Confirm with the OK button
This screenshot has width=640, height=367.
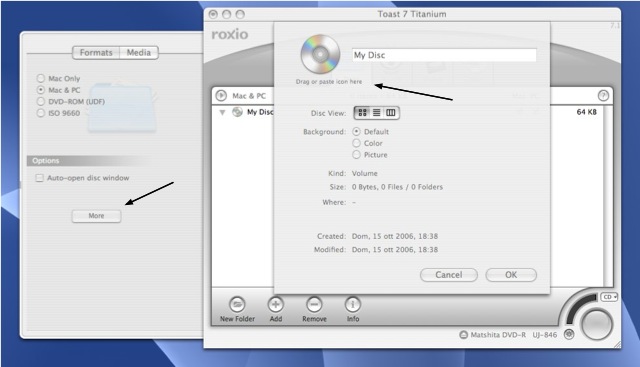click(x=511, y=275)
